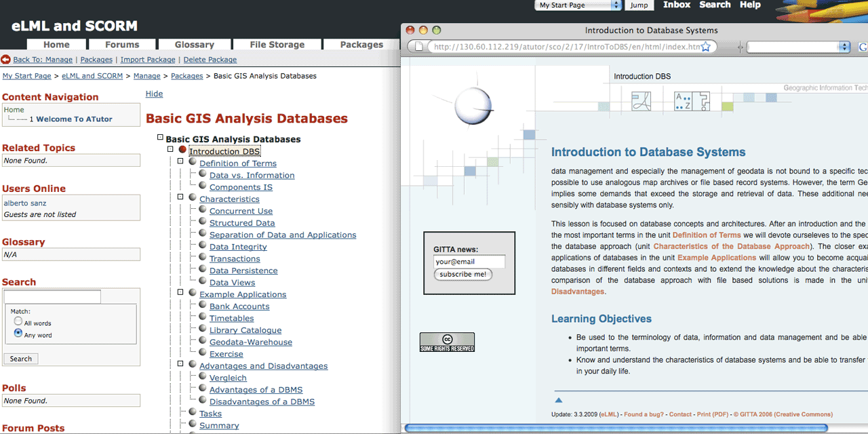Click the sidebar Search button
The image size is (868, 434).
pos(20,359)
